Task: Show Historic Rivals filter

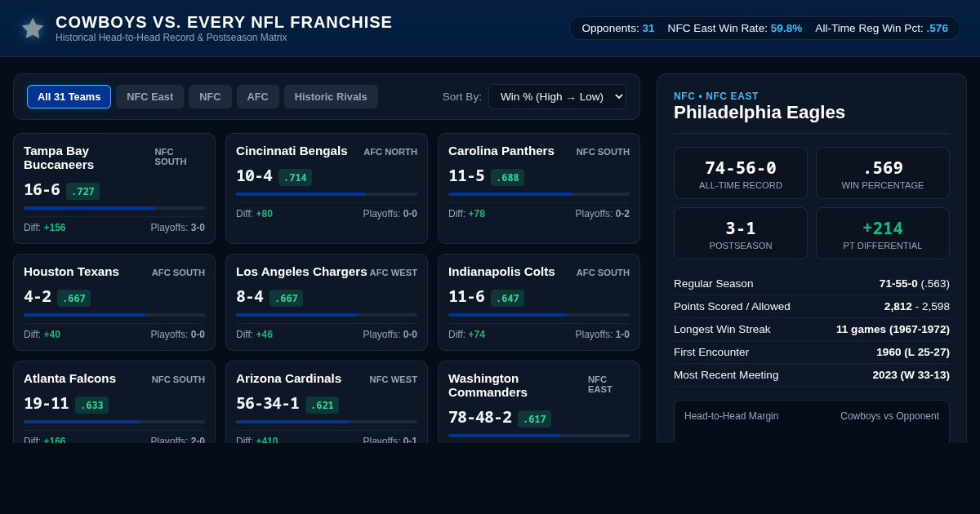Action: click(x=331, y=96)
